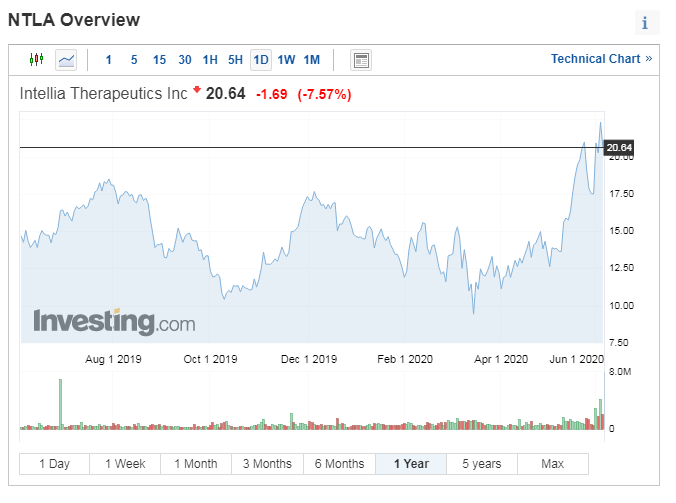The height and width of the screenshot is (503, 676).
Task: Click the 10.00 price axis label
Action: (621, 306)
